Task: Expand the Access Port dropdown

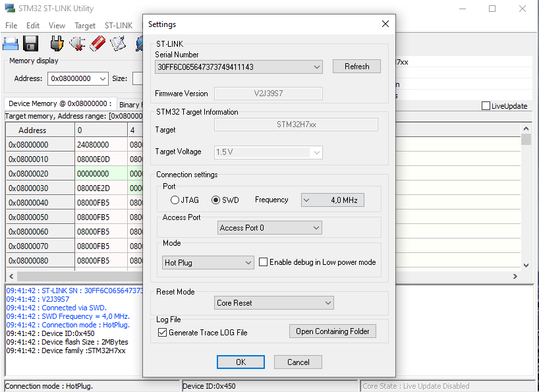Action: [x=269, y=228]
